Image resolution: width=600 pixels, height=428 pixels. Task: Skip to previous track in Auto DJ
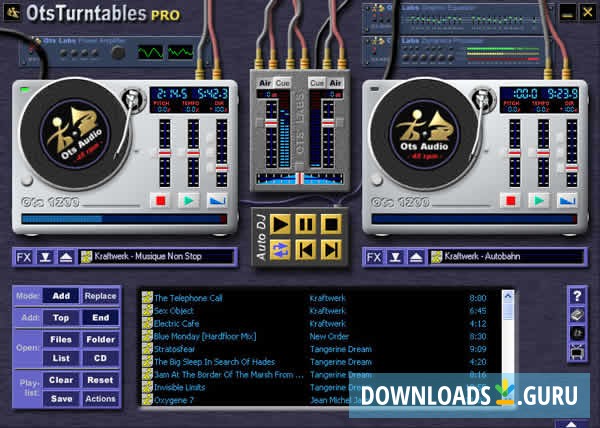(x=305, y=250)
